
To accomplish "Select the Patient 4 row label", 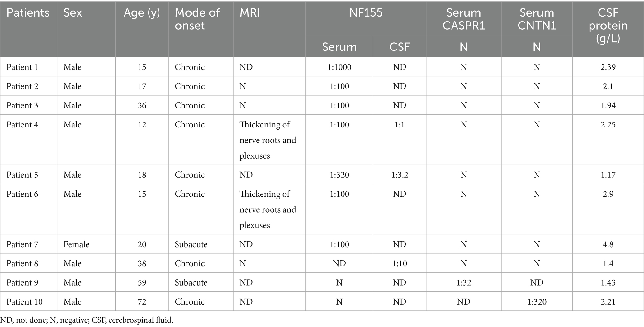I will (22, 125).
